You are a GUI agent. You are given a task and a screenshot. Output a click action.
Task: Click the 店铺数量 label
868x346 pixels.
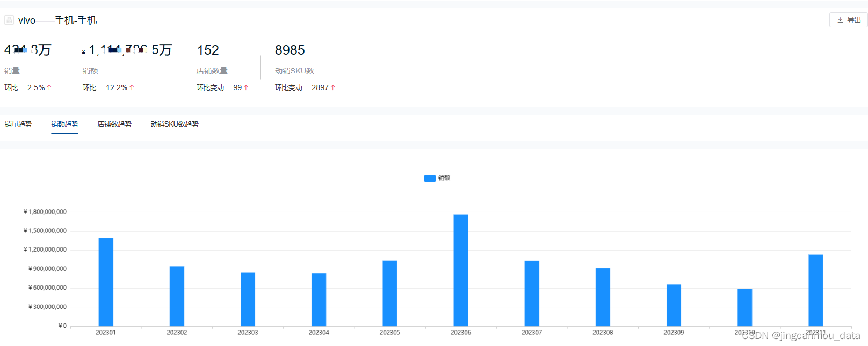coord(212,71)
